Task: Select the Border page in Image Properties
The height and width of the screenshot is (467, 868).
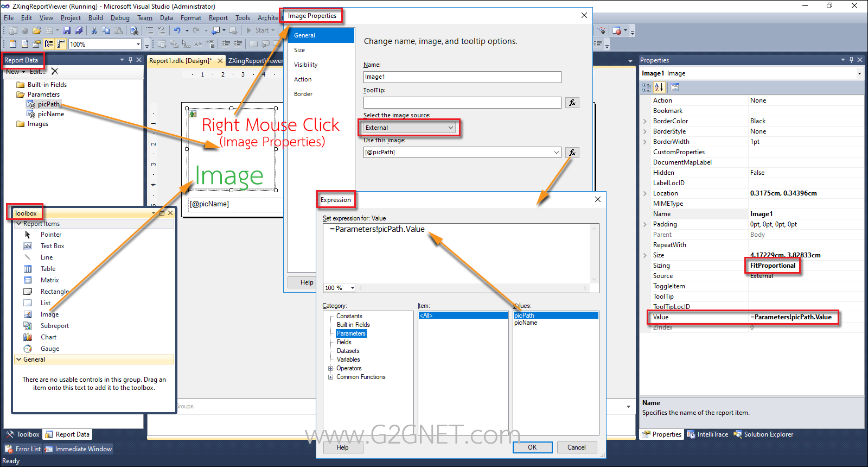Action: (303, 94)
